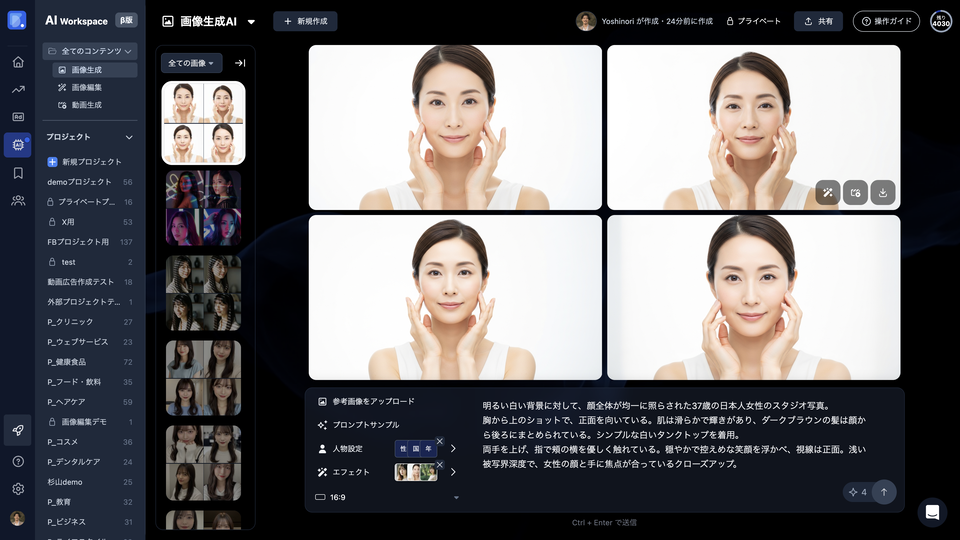The width and height of the screenshot is (960, 540).
Task: Open the 杉山demo project
Action: [x=90, y=482]
